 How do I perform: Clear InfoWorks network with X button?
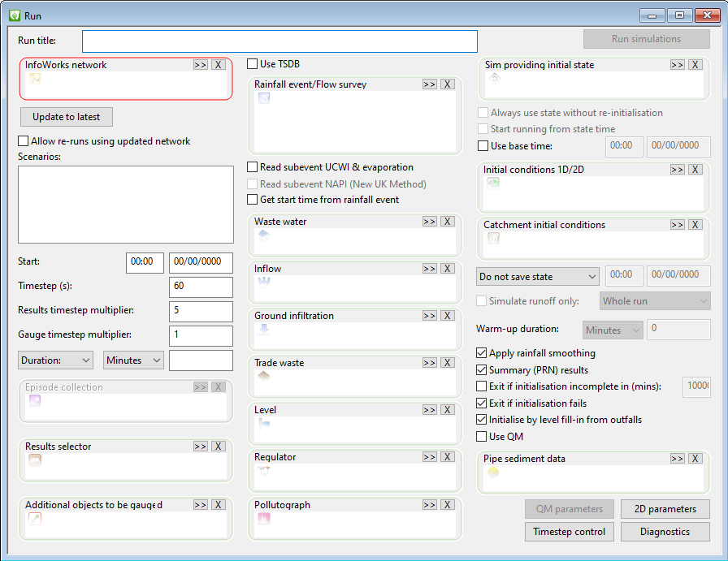[219, 65]
